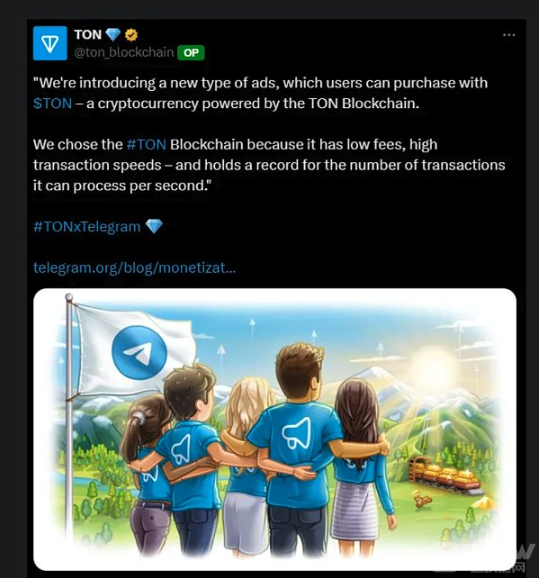The height and width of the screenshot is (578, 539).
Task: Open the three-dots more options menu
Action: pyautogui.click(x=509, y=35)
